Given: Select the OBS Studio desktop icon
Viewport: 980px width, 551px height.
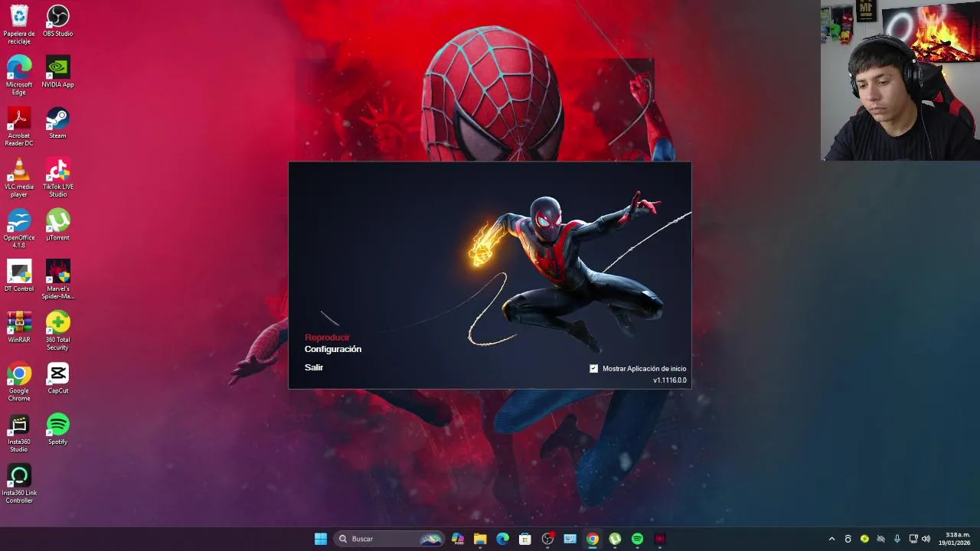Looking at the screenshot, I should click(58, 21).
